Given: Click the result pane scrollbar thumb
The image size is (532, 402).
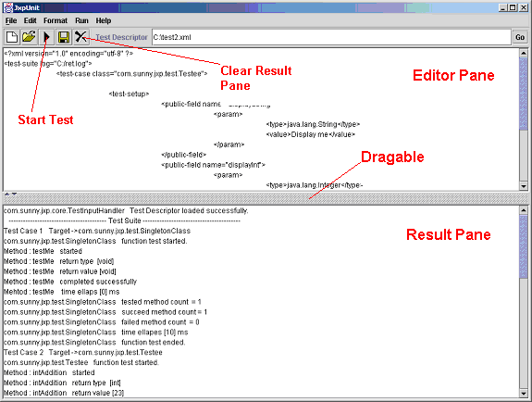Looking at the screenshot, I should point(524,246).
